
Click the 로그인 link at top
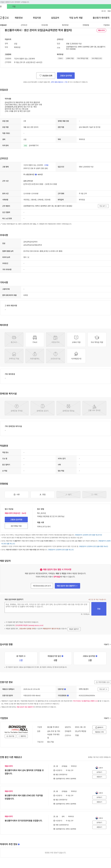point(104,11)
